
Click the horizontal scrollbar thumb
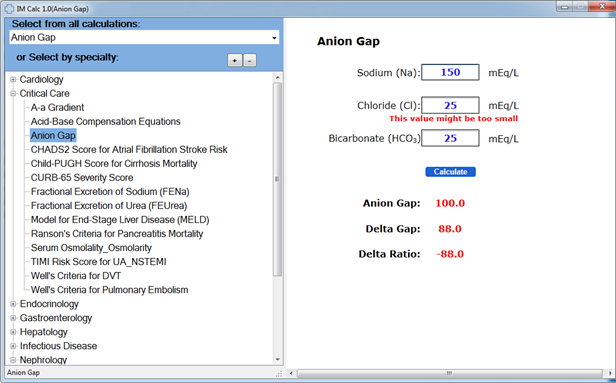(x=449, y=373)
